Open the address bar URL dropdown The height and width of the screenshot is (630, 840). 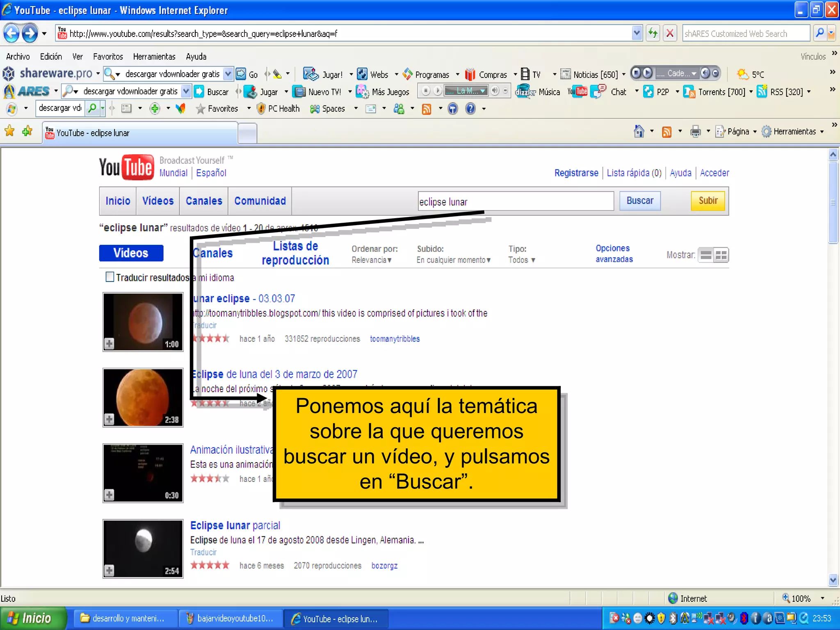pyautogui.click(x=637, y=33)
